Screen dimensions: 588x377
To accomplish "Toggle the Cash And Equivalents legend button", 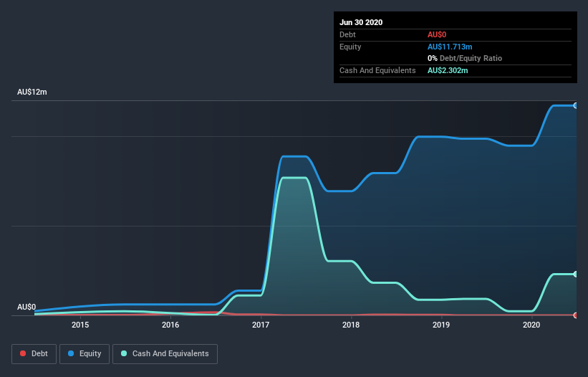I will pyautogui.click(x=165, y=354).
